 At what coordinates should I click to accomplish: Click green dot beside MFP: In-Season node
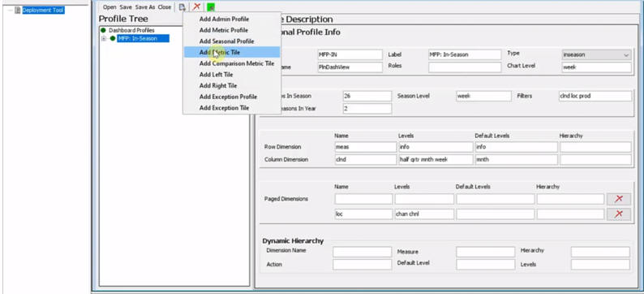(113, 39)
